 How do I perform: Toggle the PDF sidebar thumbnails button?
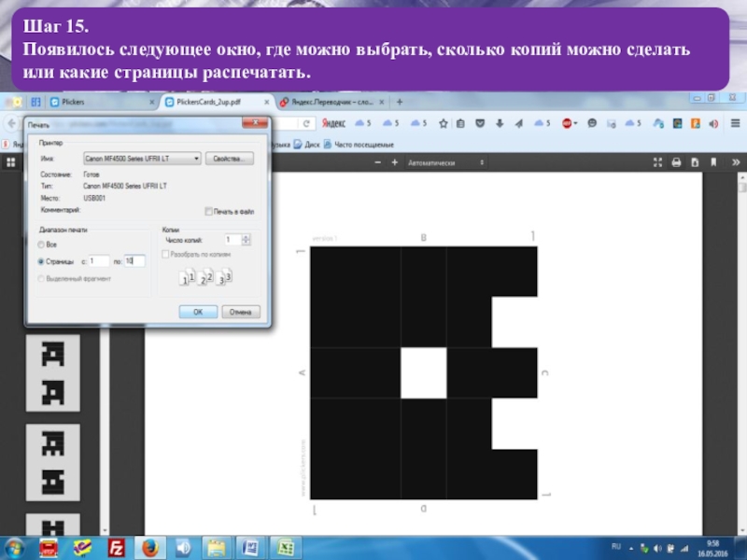(x=10, y=162)
